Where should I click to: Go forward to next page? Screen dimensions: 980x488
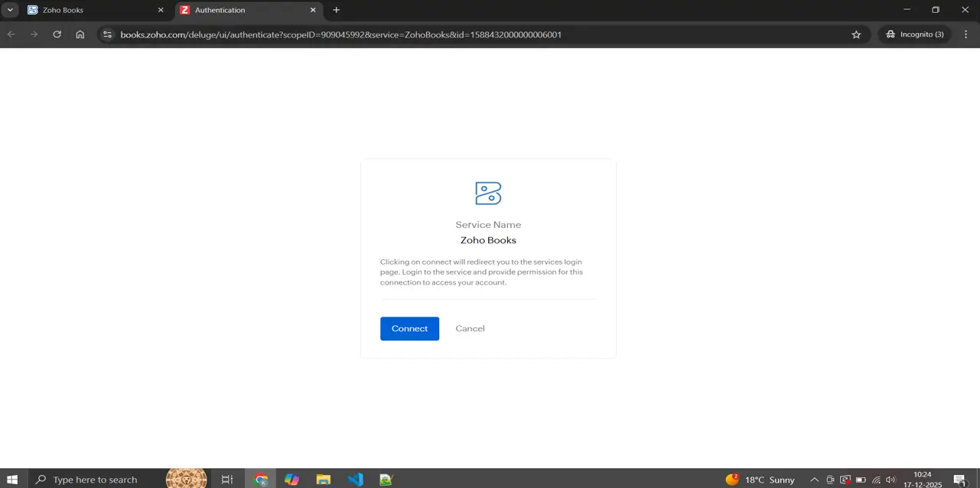[x=34, y=34]
